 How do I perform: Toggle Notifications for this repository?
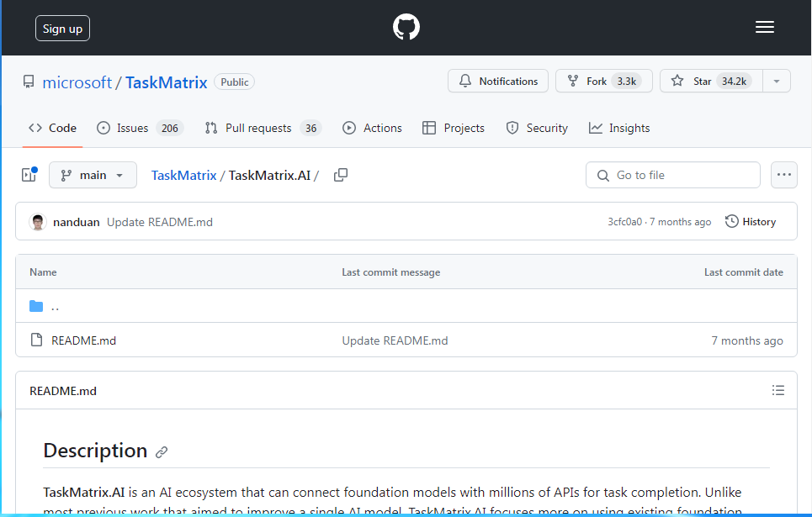498,81
